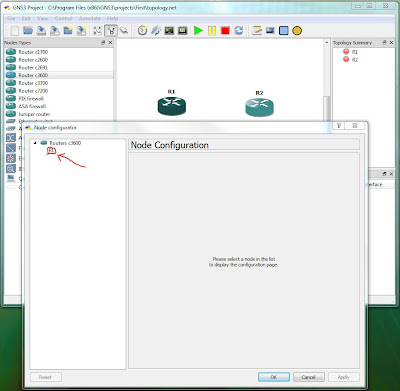400x391 pixels.
Task: Click the cloud icon in Nodes Types
Action: tap(11, 187)
